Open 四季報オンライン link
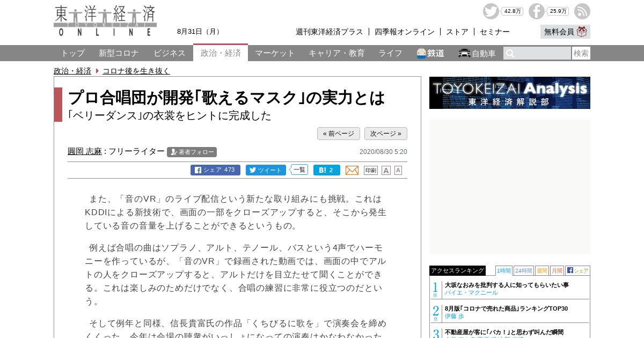Image resolution: width=644 pixels, height=338 pixels. (x=405, y=32)
